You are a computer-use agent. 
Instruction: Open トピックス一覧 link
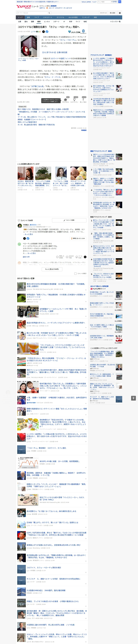click(115, 21)
